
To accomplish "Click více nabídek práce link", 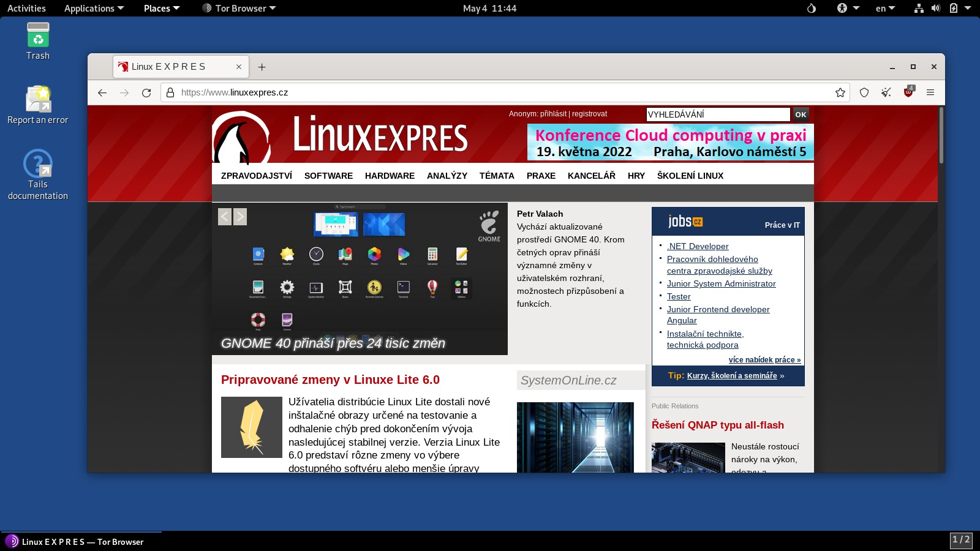I will 764,360.
